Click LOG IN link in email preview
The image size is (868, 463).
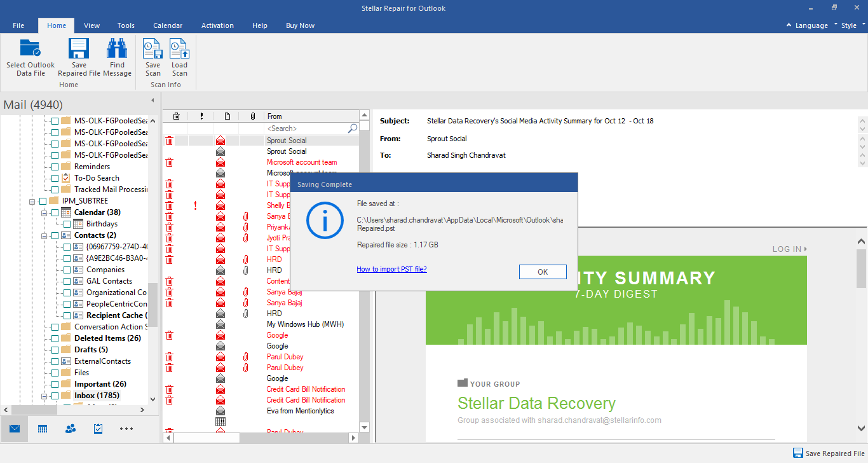790,249
